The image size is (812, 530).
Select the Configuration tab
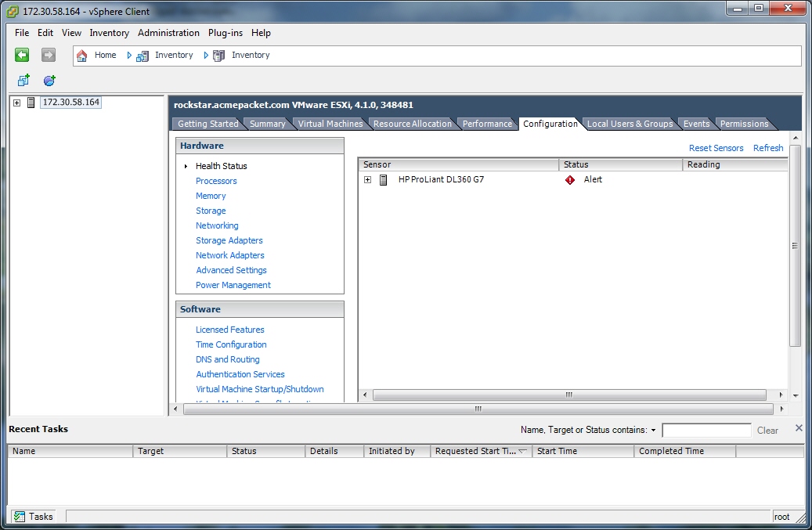point(550,124)
